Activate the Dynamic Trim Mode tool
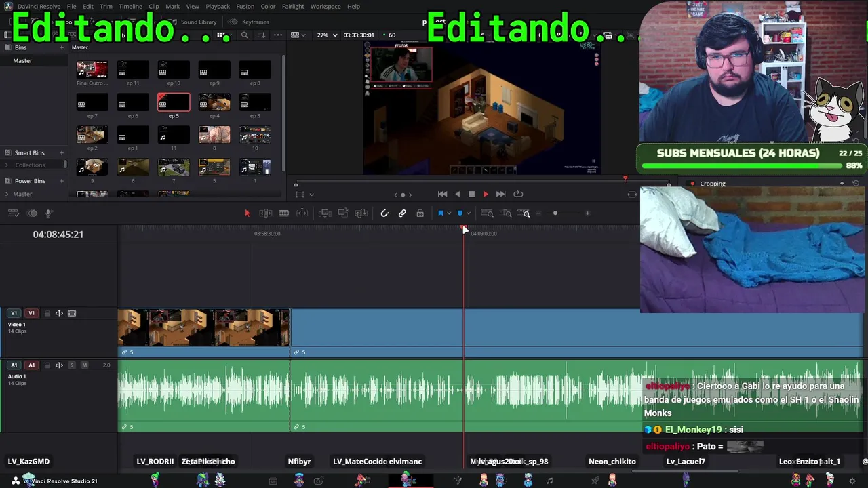The image size is (868, 488). pyautogui.click(x=284, y=213)
